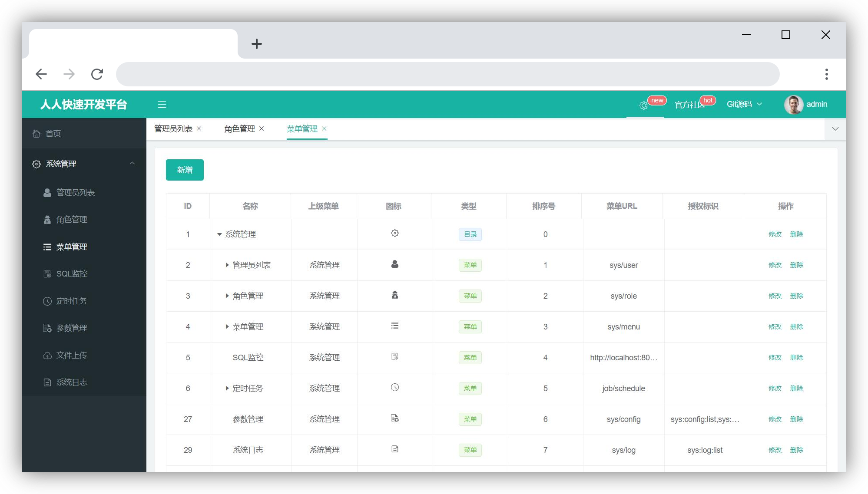Click the browser address bar
868x494 pixels.
[x=447, y=74]
